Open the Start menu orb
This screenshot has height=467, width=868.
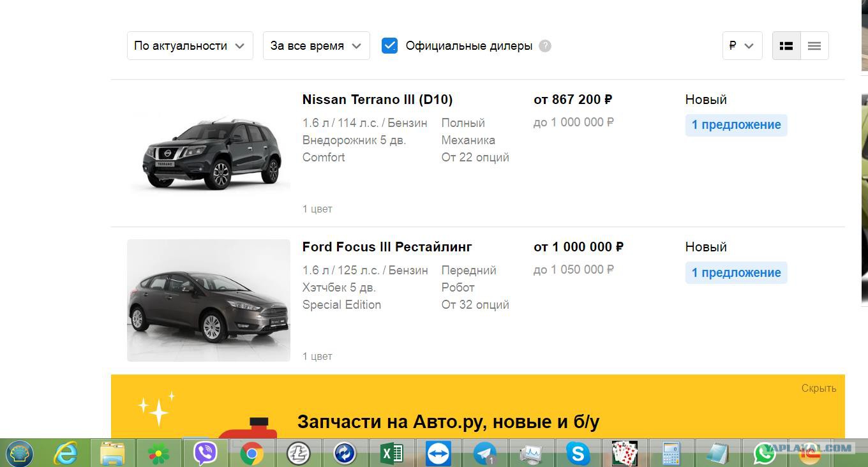[19, 454]
